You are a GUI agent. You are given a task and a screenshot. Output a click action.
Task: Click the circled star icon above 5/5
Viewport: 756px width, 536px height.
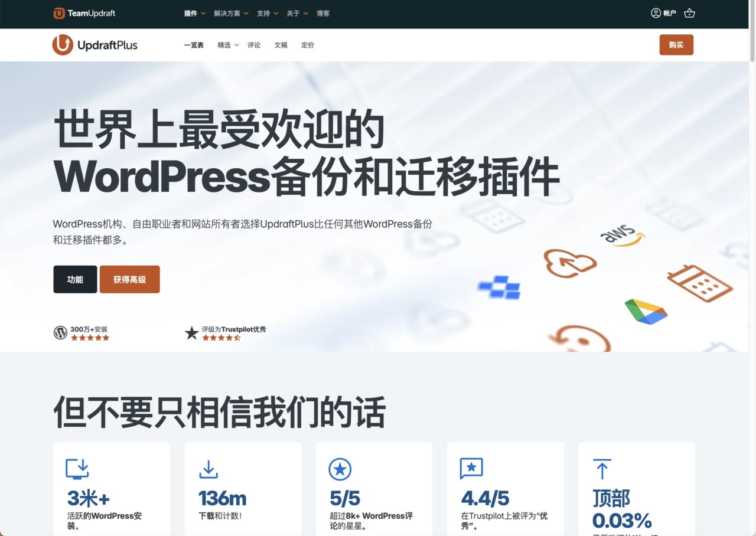pos(340,469)
